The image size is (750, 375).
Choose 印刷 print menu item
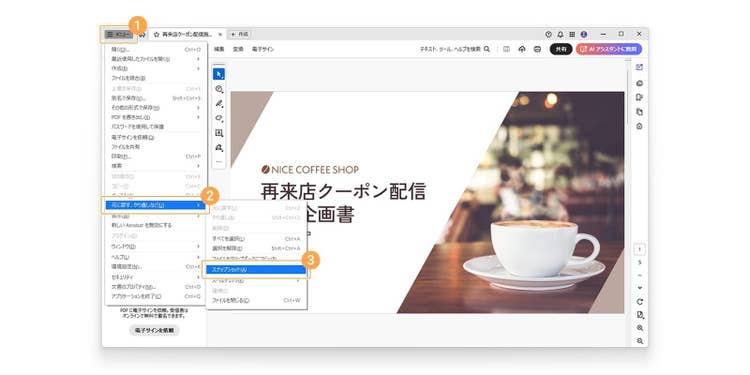click(155, 156)
